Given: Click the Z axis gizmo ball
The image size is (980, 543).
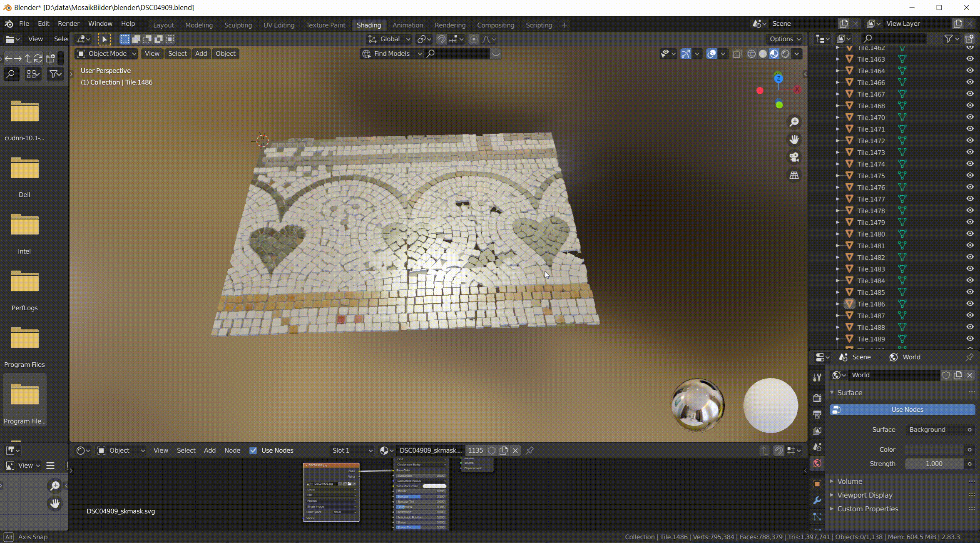Looking at the screenshot, I should [x=778, y=78].
